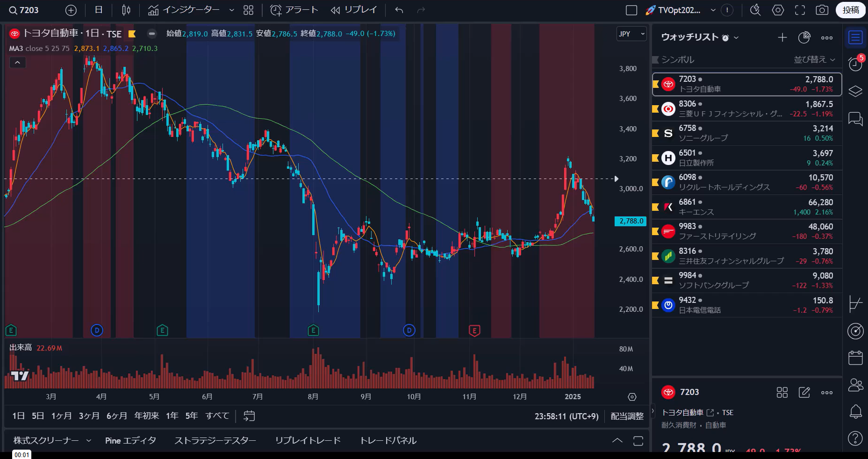Toggle flag on 7203 トヨタ watchlist row
The width and height of the screenshot is (868, 459).
655,84
